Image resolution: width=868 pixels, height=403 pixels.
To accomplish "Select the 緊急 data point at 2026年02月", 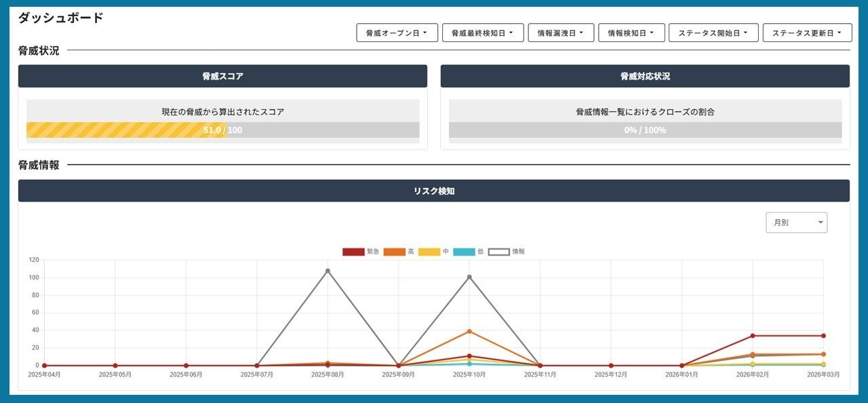I will tap(753, 336).
